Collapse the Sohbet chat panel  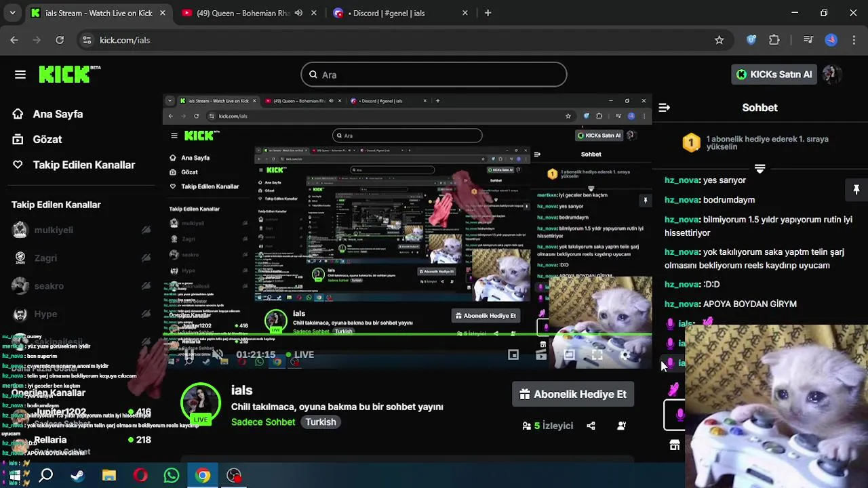[665, 107]
